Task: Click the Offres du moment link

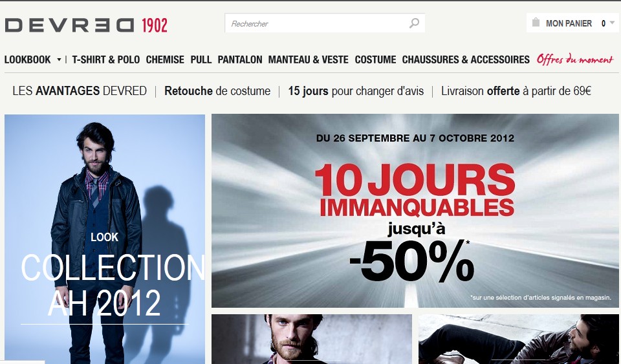Action: point(575,59)
